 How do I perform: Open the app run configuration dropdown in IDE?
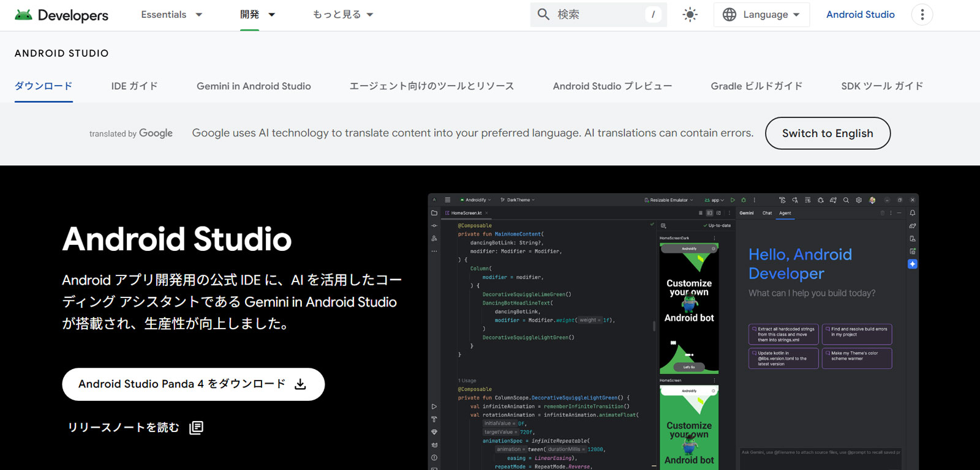click(x=714, y=200)
